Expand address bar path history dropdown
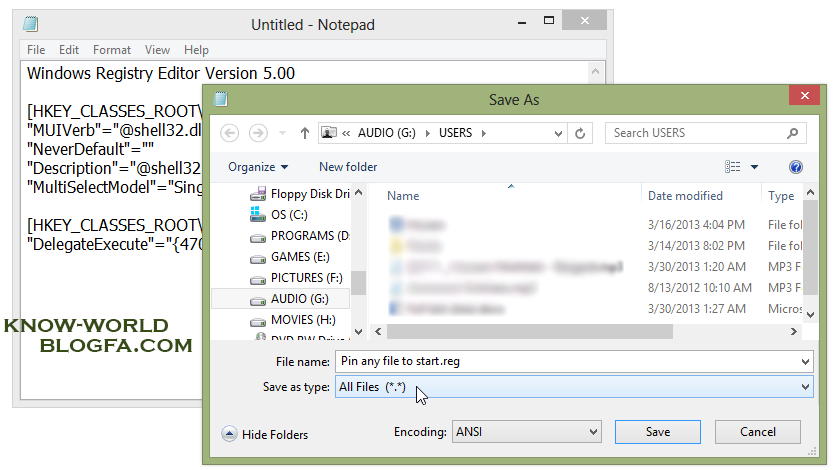This screenshot has height=470, width=835. pyautogui.click(x=557, y=133)
